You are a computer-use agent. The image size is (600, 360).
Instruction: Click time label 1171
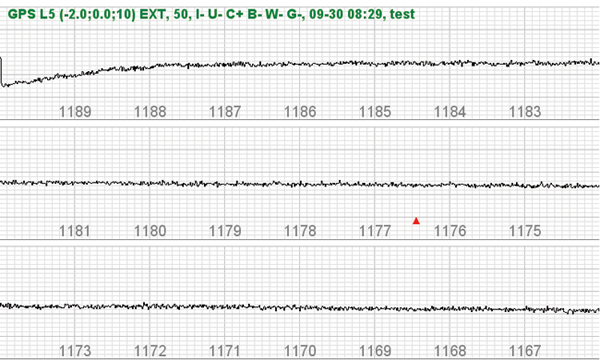[225, 351]
